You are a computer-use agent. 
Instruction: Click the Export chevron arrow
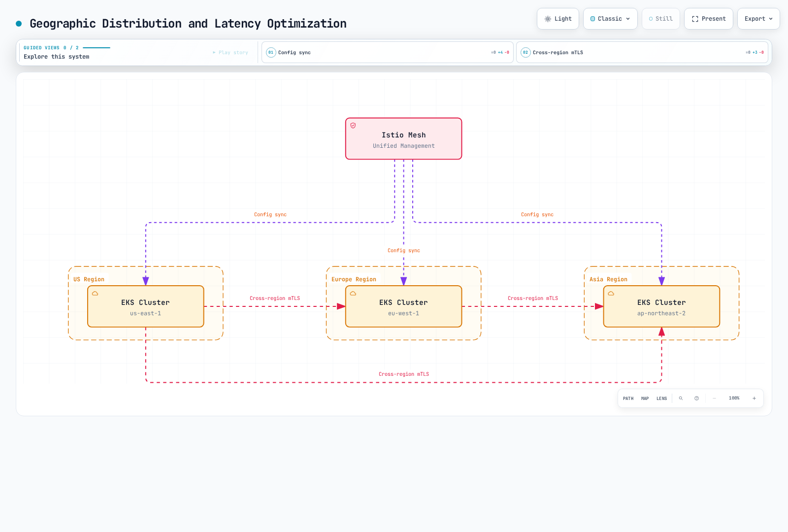click(771, 19)
